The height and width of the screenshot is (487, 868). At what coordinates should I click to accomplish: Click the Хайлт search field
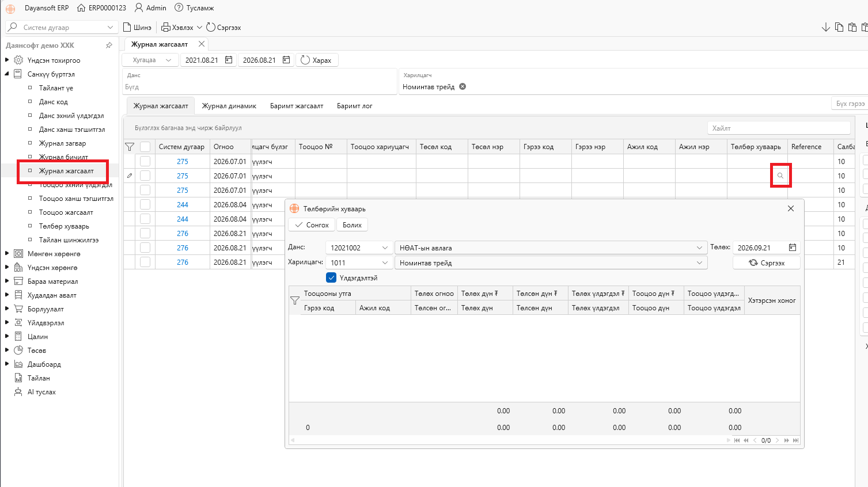(x=779, y=128)
